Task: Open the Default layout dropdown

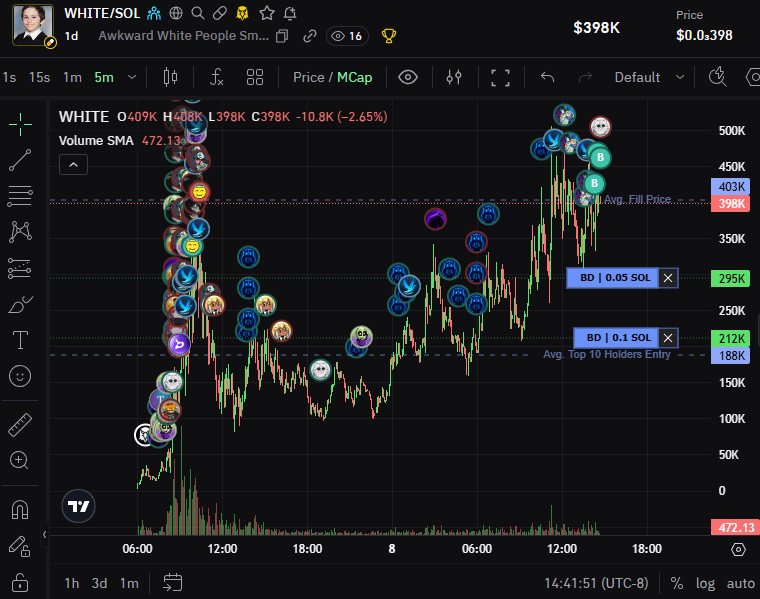Action: tap(649, 77)
